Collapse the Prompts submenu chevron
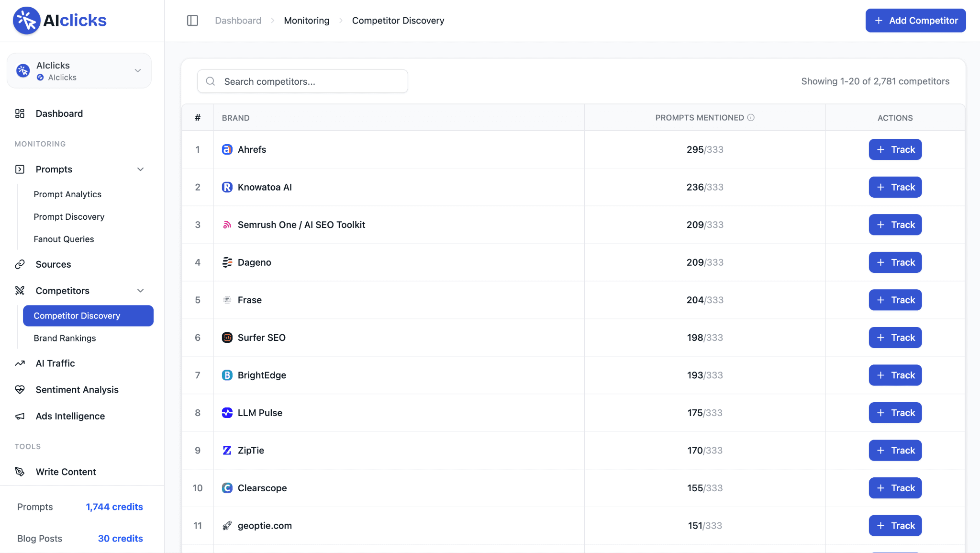 coord(141,169)
